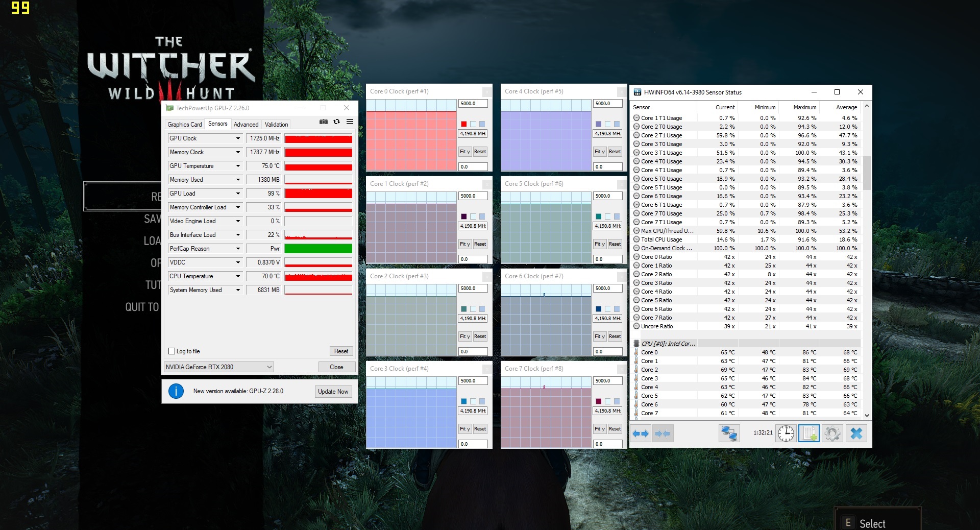The image size is (980, 530).
Task: Click the GPU-Z title bar app icon
Action: click(169, 108)
